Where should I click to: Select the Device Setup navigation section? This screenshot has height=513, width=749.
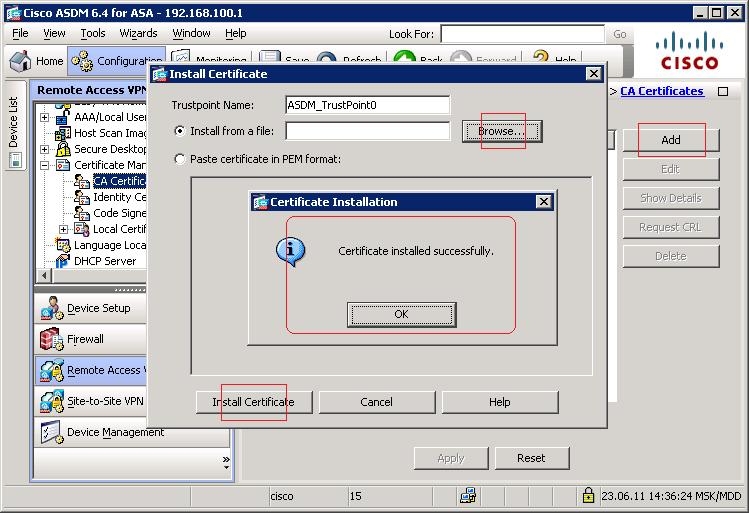pyautogui.click(x=90, y=308)
